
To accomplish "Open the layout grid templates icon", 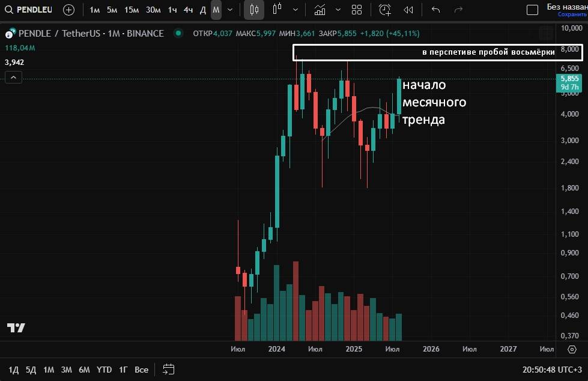I will point(357,10).
